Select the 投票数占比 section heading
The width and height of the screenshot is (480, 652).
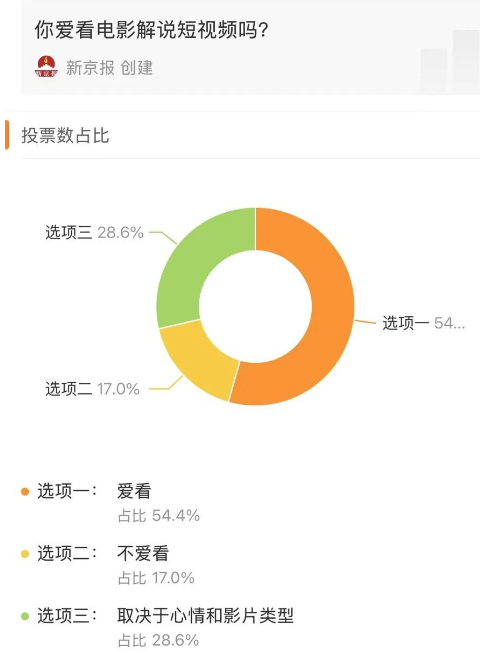click(x=65, y=136)
